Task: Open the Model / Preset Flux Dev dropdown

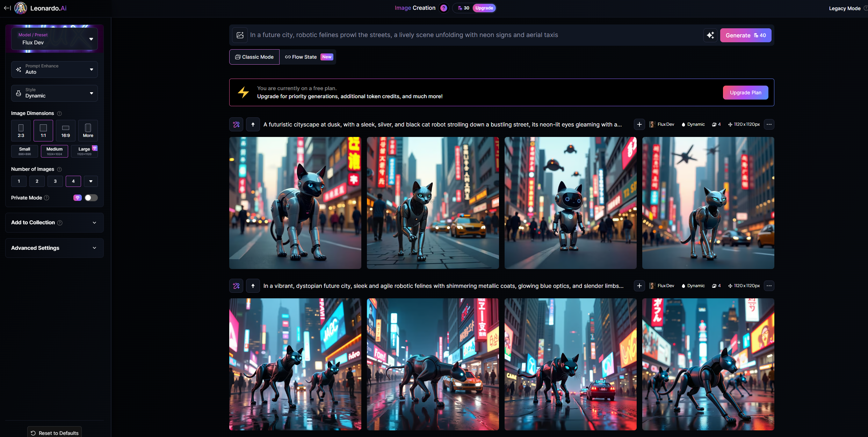Action: click(55, 39)
